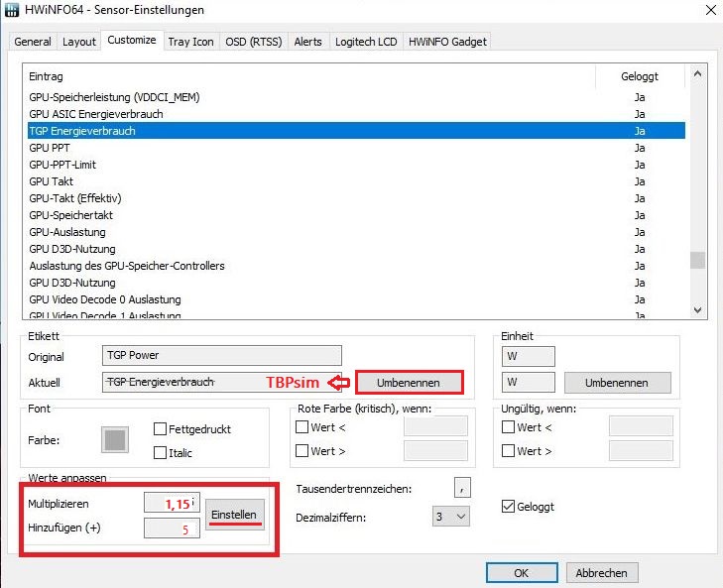Select the Customize tab
The width and height of the screenshot is (723, 588).
(x=132, y=40)
